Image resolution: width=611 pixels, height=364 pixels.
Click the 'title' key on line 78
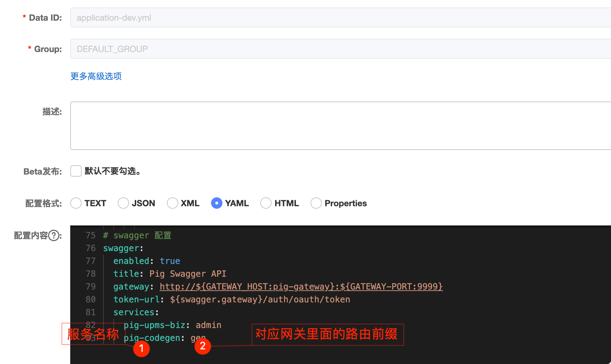point(126,274)
